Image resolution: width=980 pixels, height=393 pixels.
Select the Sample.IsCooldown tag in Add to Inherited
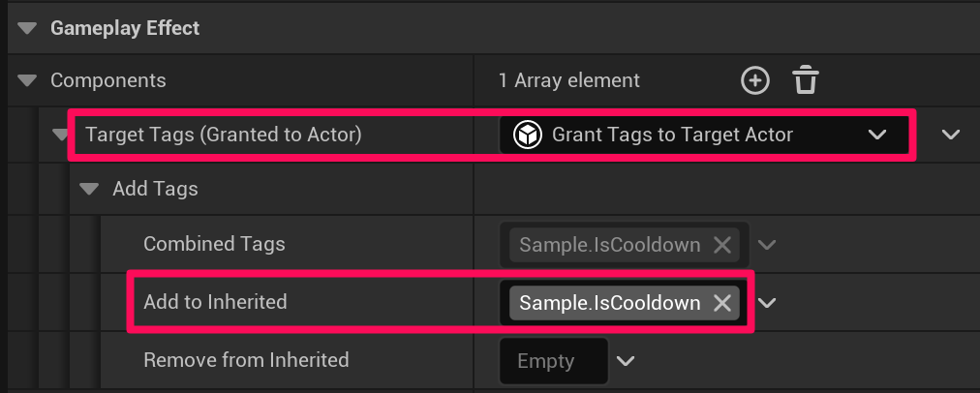click(x=609, y=303)
